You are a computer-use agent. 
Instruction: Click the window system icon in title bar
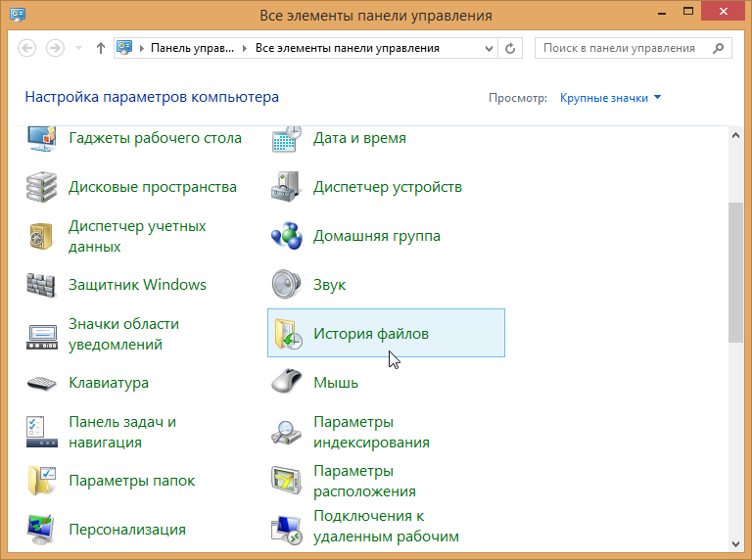18,15
